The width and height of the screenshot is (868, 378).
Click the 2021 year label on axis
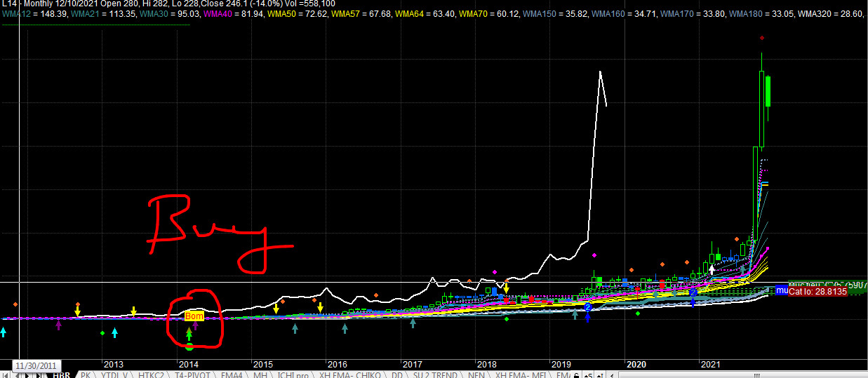[x=710, y=365]
